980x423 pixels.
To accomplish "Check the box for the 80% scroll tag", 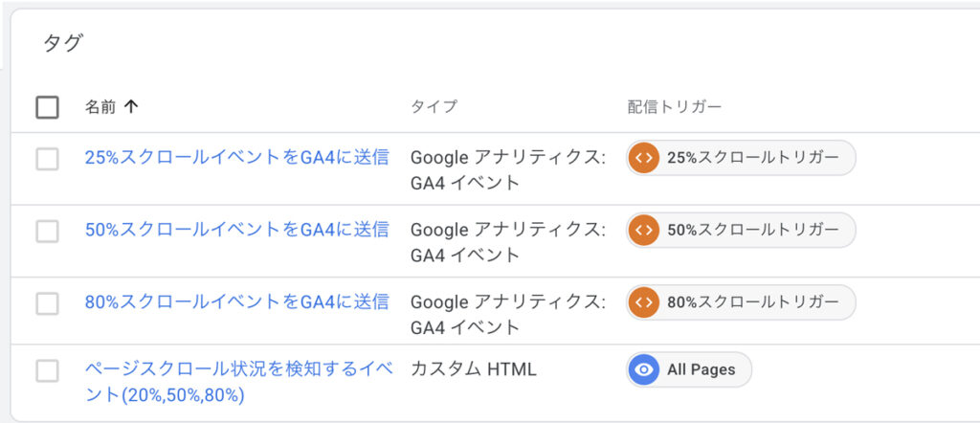I will 48,303.
